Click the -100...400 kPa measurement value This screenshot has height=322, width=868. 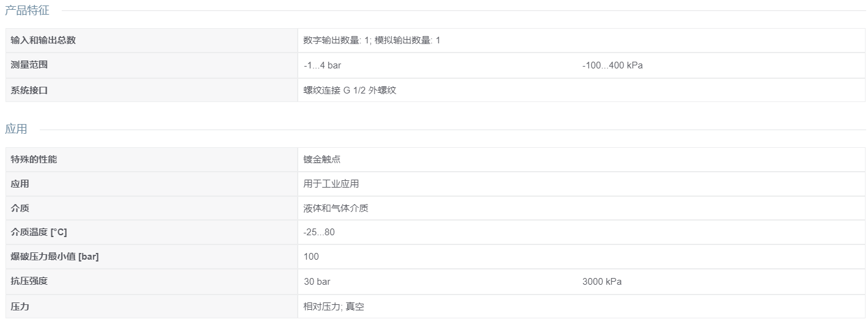pyautogui.click(x=612, y=65)
